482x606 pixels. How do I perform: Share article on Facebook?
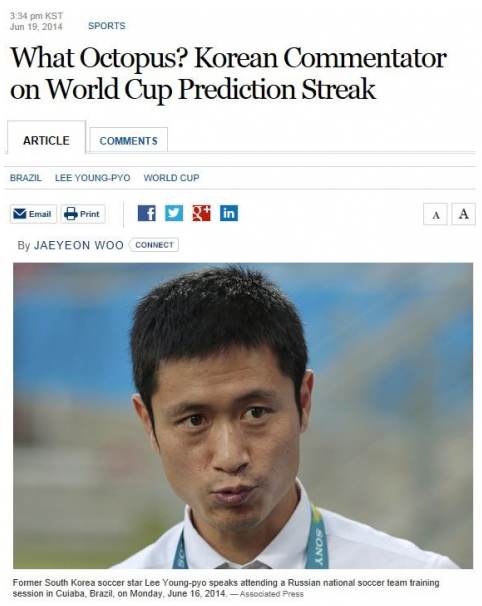click(x=147, y=213)
